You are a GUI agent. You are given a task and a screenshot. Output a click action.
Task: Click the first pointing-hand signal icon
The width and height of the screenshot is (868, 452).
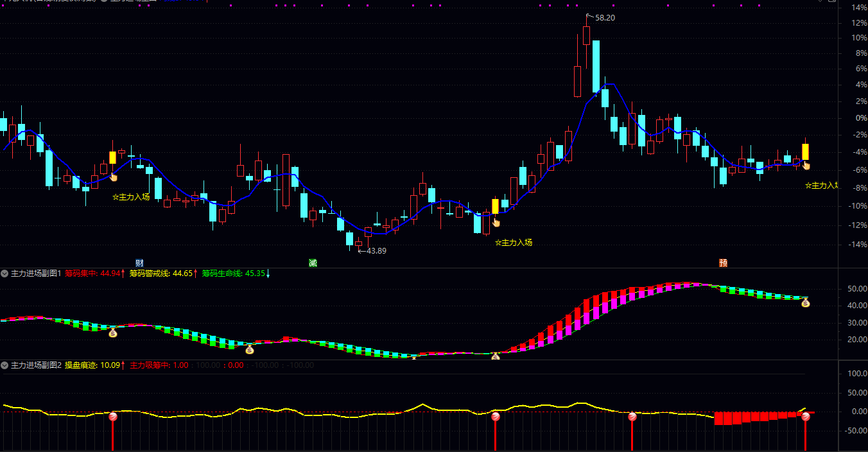(114, 176)
